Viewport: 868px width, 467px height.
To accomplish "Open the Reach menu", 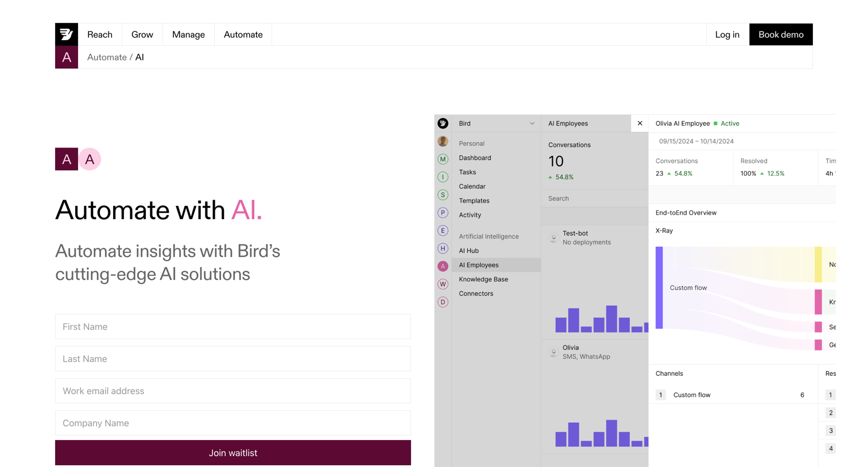I will pyautogui.click(x=100, y=34).
